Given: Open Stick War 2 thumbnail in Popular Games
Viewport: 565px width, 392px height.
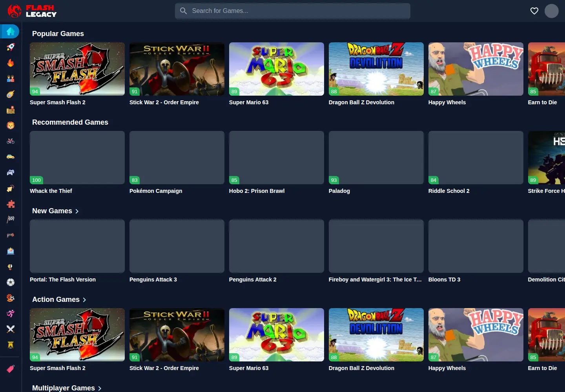Looking at the screenshot, I should pyautogui.click(x=177, y=69).
